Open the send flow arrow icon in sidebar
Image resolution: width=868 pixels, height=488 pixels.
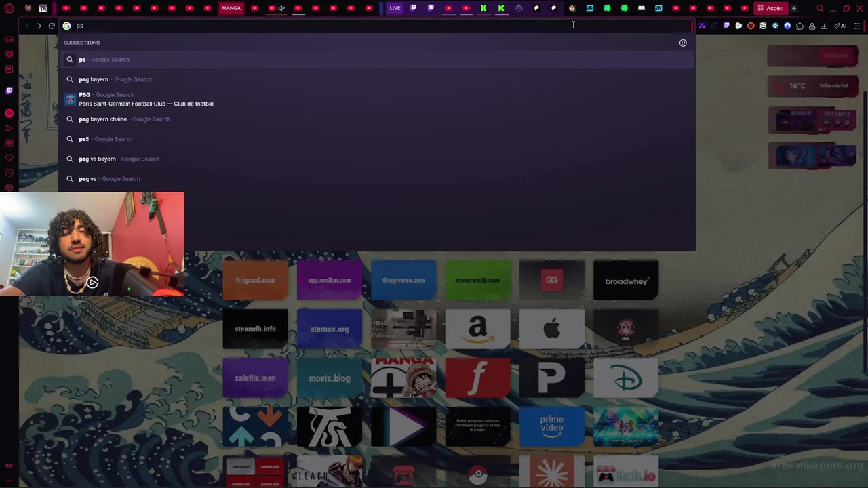[x=9, y=128]
